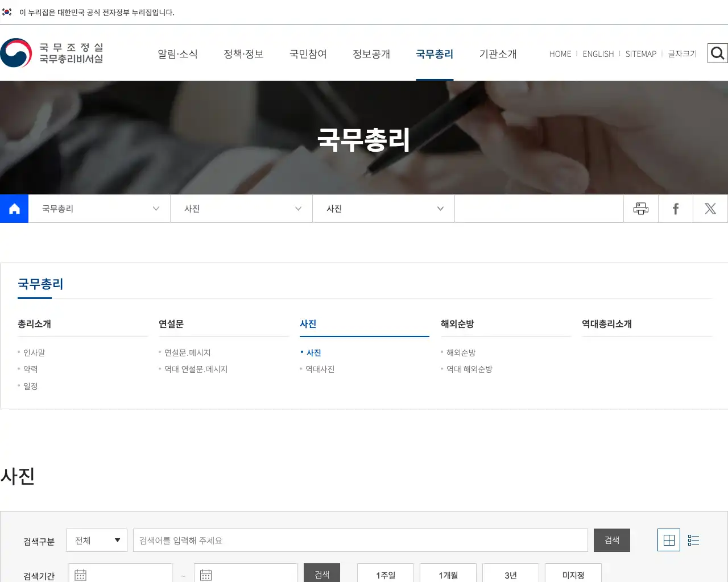Open the 국무총리 main menu
Image resolution: width=728 pixels, height=582 pixels.
[x=435, y=54]
